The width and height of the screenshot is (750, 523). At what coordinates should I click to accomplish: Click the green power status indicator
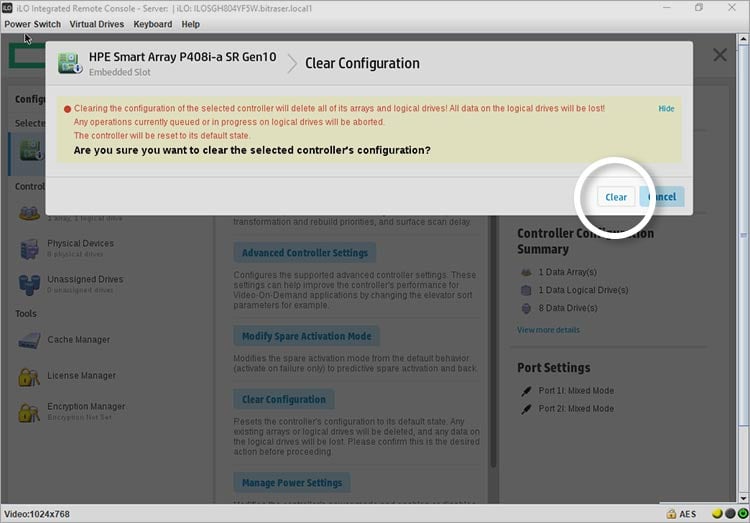(743, 513)
